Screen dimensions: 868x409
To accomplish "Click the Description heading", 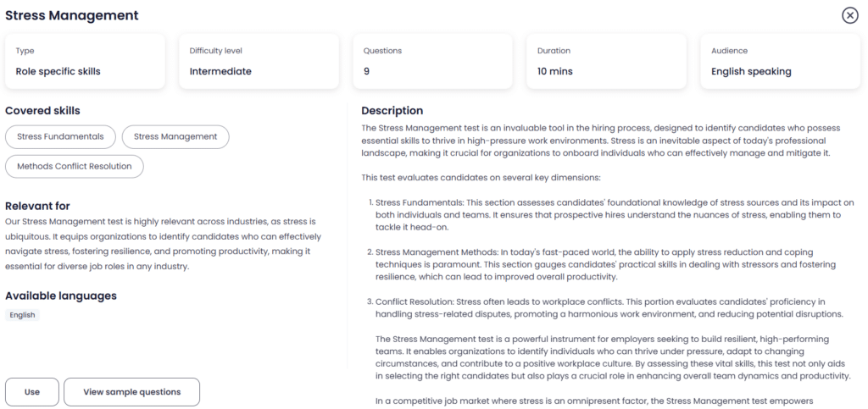I will (x=392, y=111).
